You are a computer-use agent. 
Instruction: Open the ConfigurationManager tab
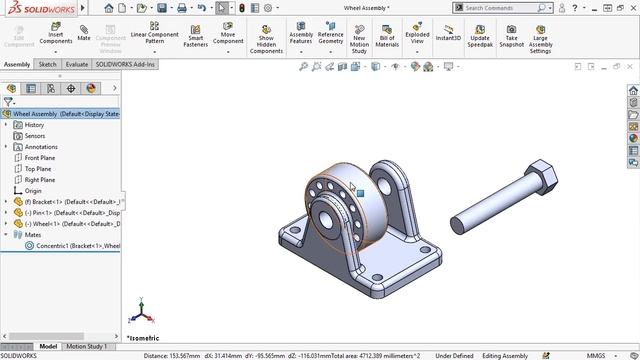pyautogui.click(x=51, y=88)
